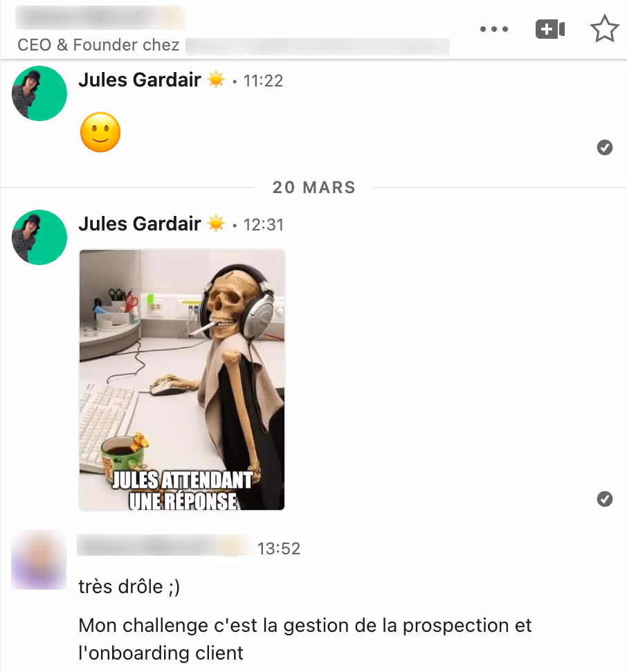
Task: Click the smiley emoji message
Action: 100,132
